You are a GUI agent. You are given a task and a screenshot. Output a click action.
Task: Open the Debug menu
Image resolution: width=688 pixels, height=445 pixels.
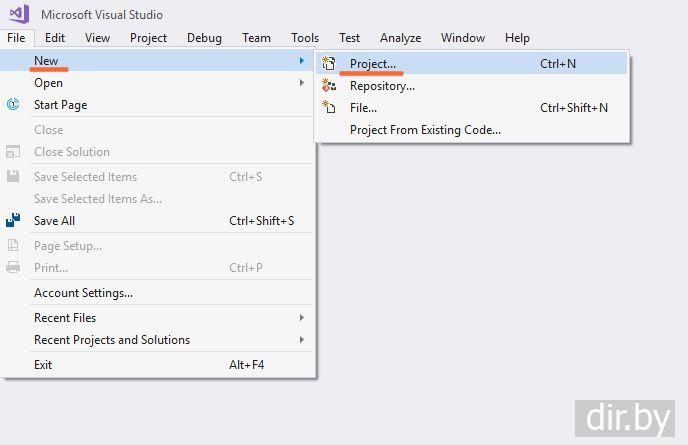(x=204, y=38)
